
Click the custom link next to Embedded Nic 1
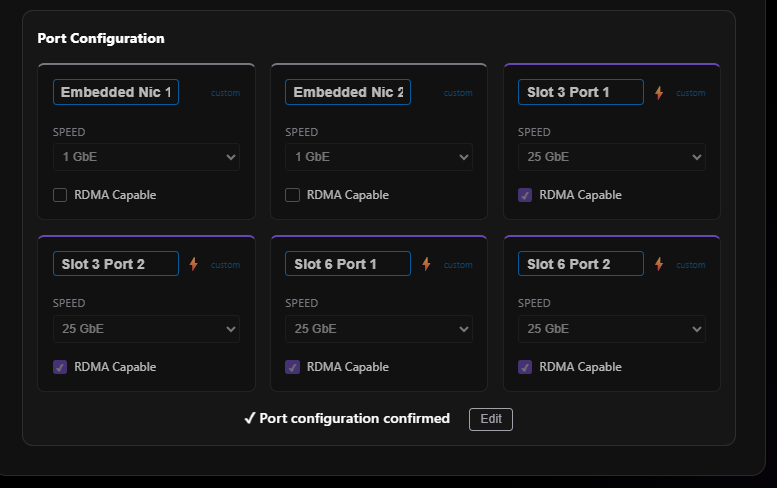[x=225, y=93]
